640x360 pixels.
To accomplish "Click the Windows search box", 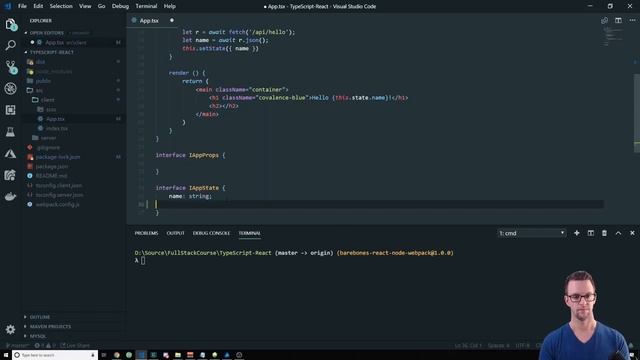I will [54, 355].
